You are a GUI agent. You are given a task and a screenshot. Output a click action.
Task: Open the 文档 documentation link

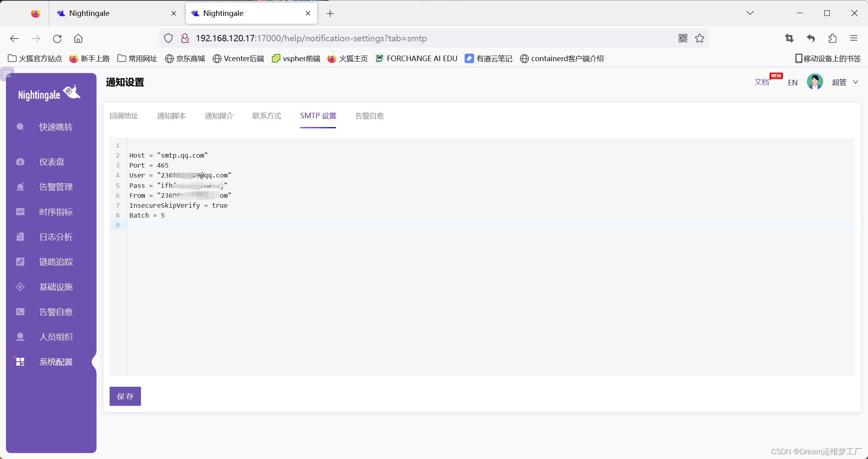762,82
